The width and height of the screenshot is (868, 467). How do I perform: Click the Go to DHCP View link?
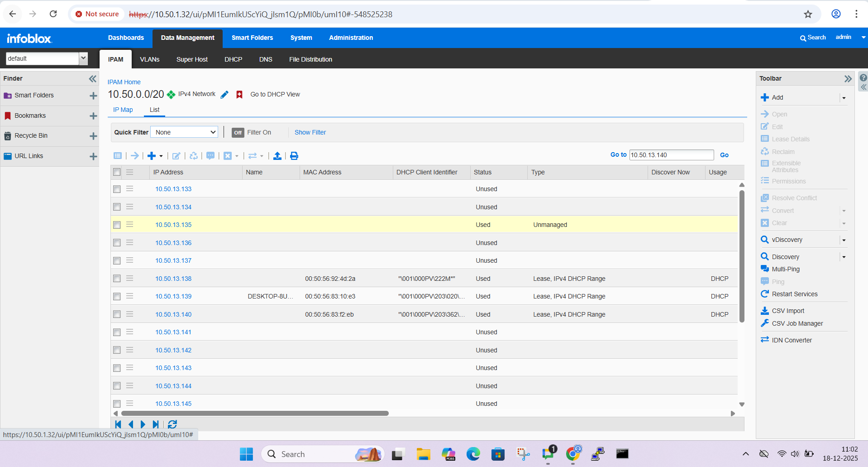click(x=275, y=94)
